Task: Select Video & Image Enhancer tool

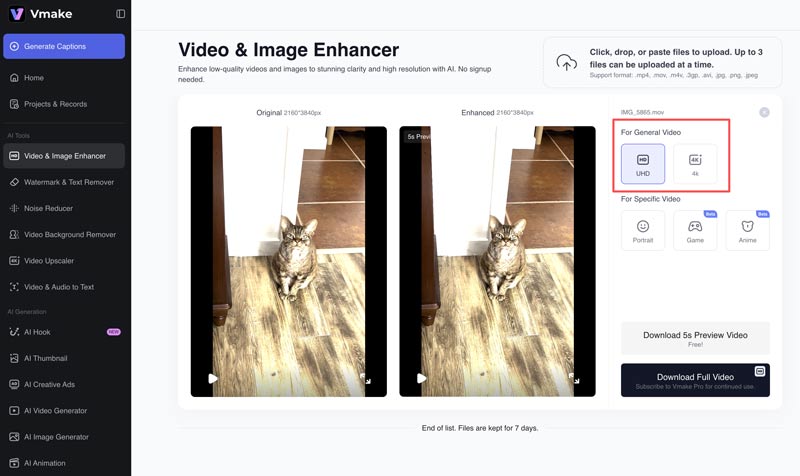Action: 64,156
